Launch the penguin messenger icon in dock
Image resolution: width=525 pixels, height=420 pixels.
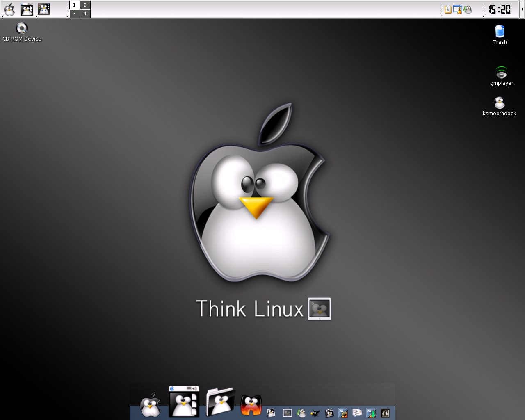pyautogui.click(x=301, y=413)
